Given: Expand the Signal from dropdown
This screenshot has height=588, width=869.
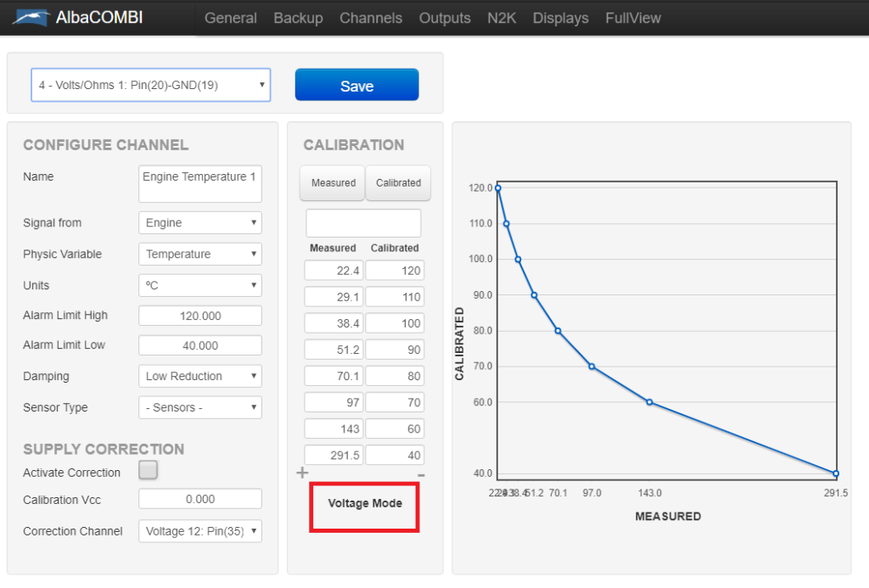Looking at the screenshot, I should pyautogui.click(x=200, y=222).
